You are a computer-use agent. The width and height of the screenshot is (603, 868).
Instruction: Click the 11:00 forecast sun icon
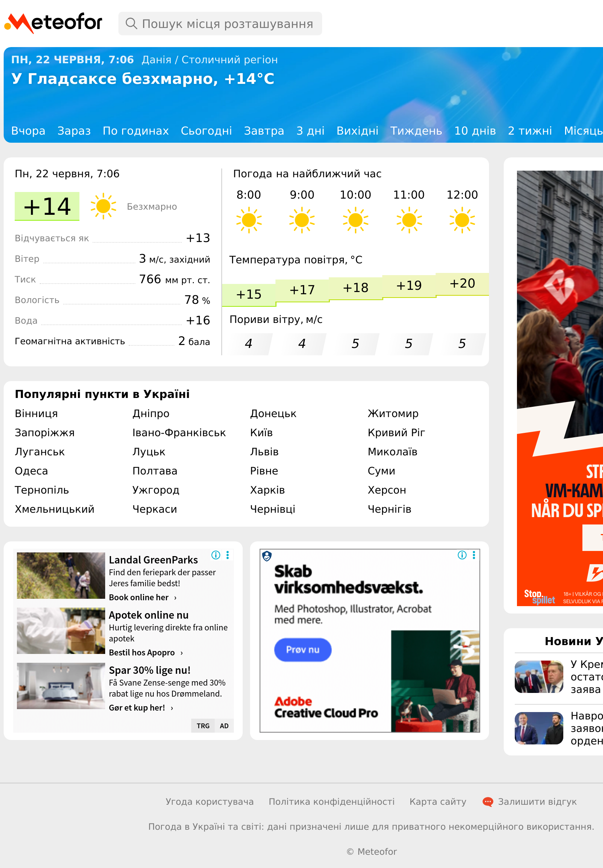pos(409,220)
